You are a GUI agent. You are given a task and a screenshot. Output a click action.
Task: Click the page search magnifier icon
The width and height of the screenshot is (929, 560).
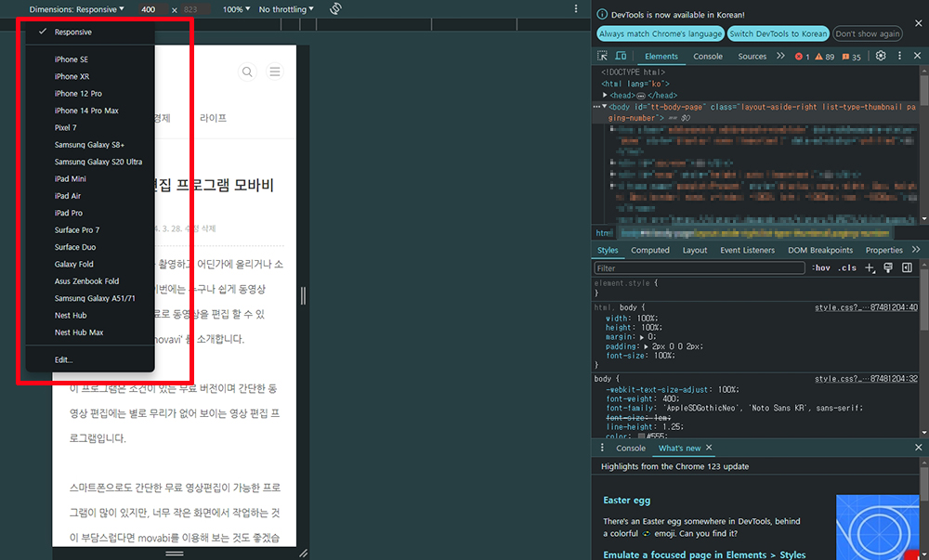pos(247,72)
